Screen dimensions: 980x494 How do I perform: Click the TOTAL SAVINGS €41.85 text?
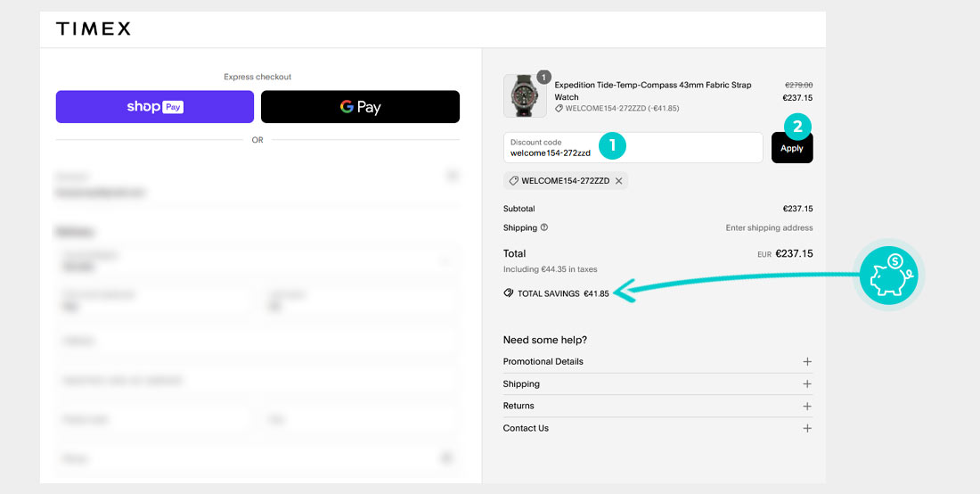(563, 293)
